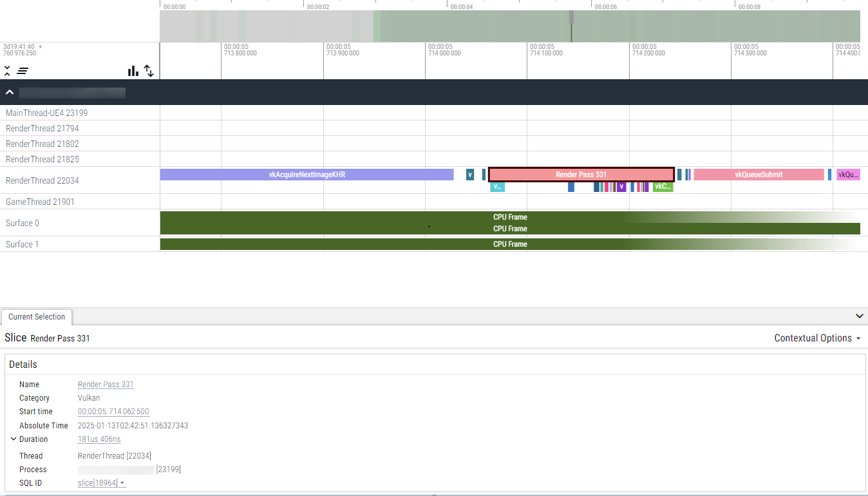Open the track options hamburger icon

click(x=22, y=71)
